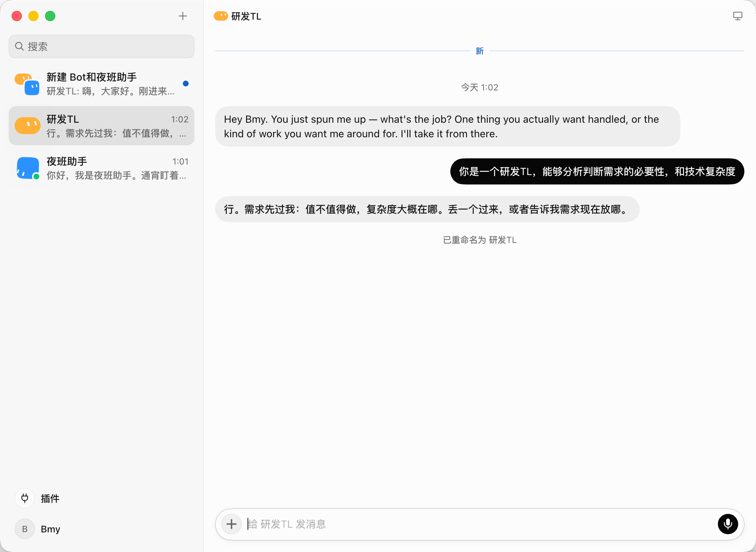Open the 夜班助手 conversation
This screenshot has width=756, height=552.
coord(101,168)
